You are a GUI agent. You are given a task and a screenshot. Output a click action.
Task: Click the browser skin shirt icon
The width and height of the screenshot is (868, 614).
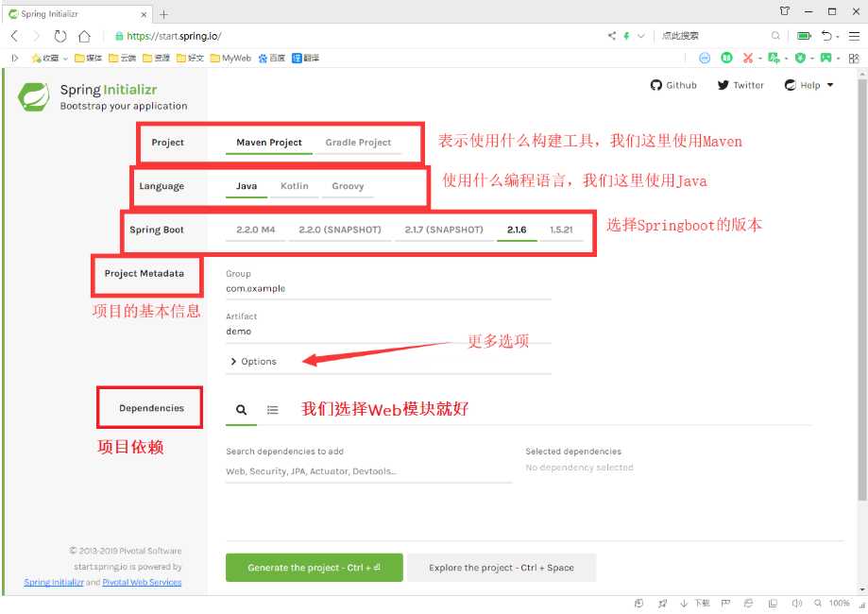[784, 11]
